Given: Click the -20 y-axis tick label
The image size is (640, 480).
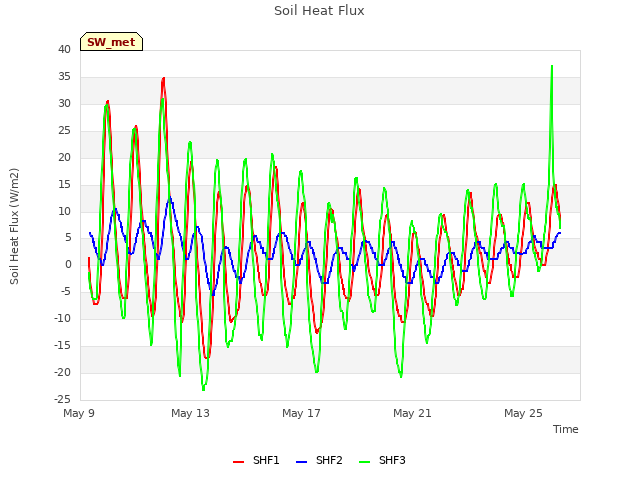Looking at the screenshot, I should tap(62, 372).
